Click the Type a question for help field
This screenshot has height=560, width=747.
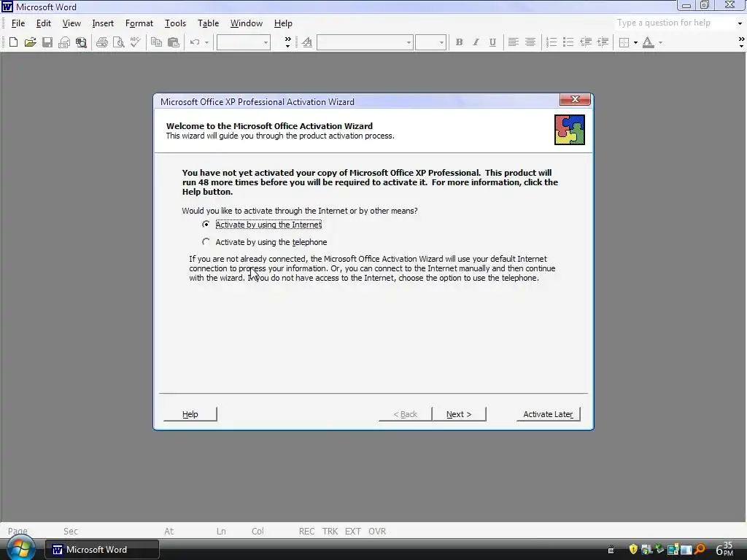pyautogui.click(x=674, y=23)
